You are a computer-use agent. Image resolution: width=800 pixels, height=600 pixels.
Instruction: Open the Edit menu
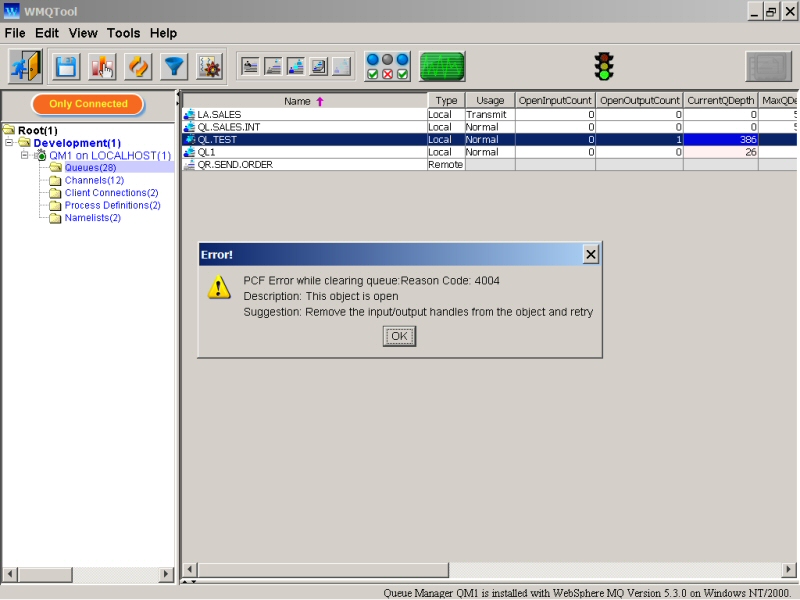pyautogui.click(x=47, y=33)
